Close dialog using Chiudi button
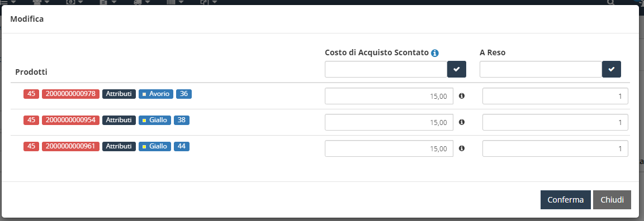 [612, 200]
